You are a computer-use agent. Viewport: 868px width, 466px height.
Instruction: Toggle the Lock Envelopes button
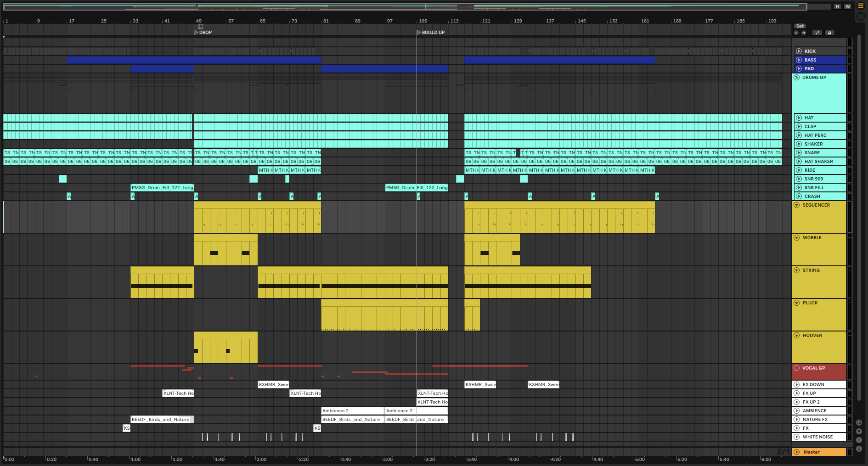(829, 33)
